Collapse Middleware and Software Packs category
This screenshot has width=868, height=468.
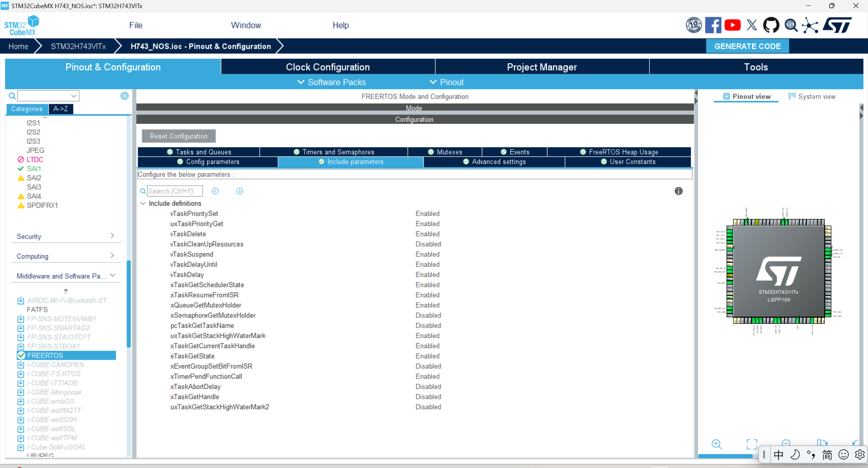coord(65,276)
